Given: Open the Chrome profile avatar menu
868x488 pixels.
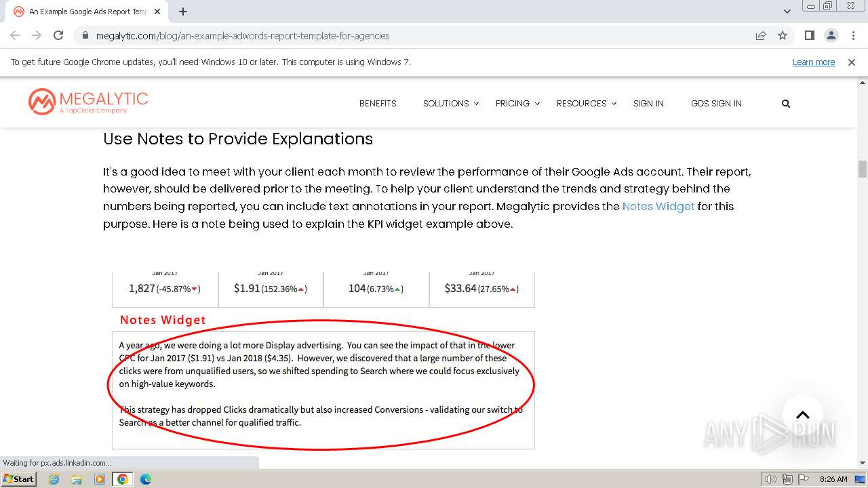Looking at the screenshot, I should click(831, 35).
